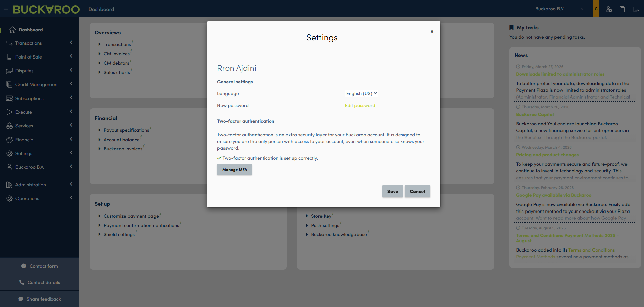Open the Settings sidebar menu
Image resolution: width=644 pixels, height=307 pixels.
click(40, 153)
